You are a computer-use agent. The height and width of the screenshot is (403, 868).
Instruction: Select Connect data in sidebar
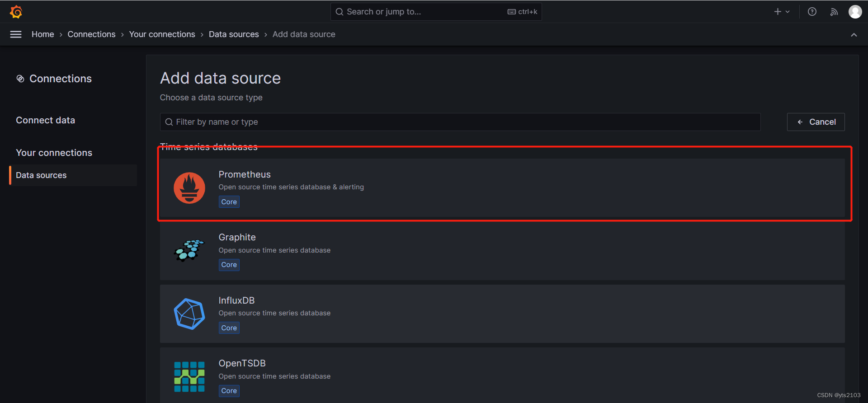(45, 120)
